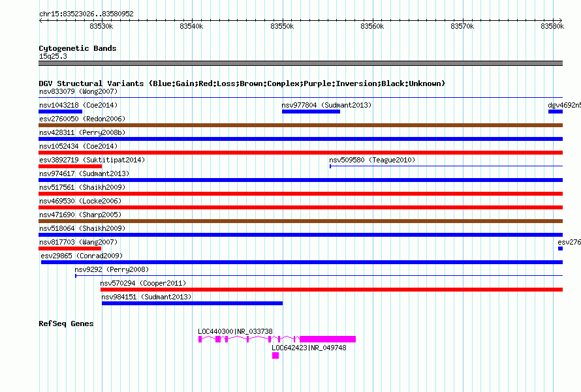Open the esv29865 (Conrad2009) label
The width and height of the screenshot is (581, 392).
pos(82,256)
